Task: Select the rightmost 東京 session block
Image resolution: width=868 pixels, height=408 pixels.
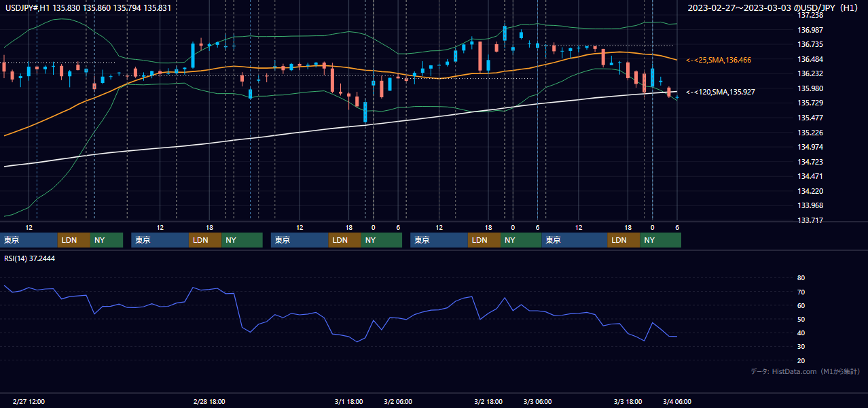Action: pyautogui.click(x=575, y=240)
